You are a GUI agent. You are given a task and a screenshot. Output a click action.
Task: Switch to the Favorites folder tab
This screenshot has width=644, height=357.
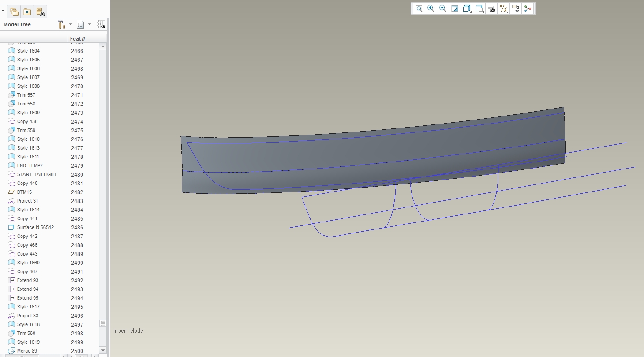(27, 12)
